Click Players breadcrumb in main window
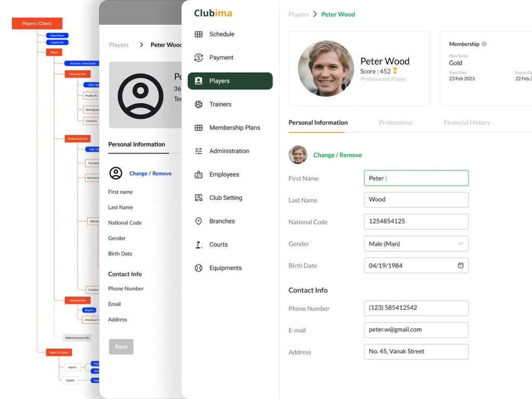This screenshot has height=399, width=532. coord(299,15)
